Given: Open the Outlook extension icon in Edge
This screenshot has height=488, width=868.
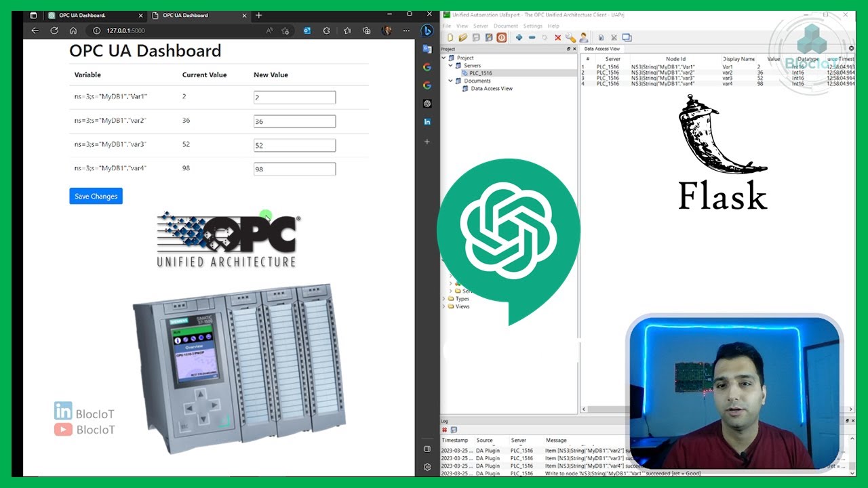Looking at the screenshot, I should click(x=307, y=30).
